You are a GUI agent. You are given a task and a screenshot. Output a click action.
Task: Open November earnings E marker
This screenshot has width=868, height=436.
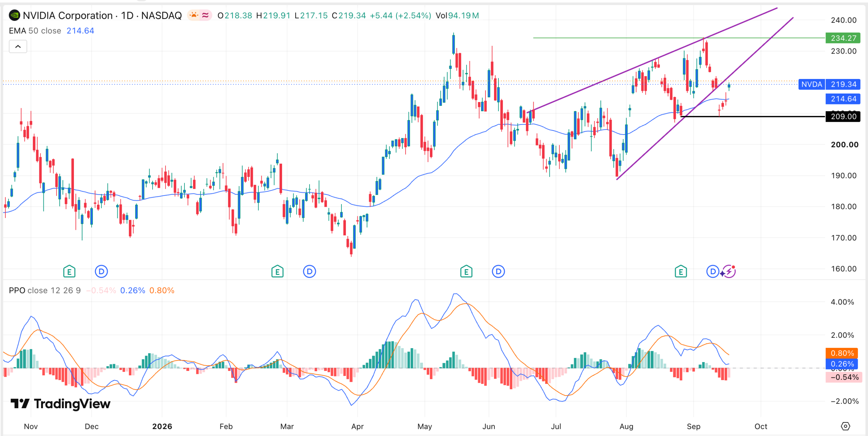tap(69, 272)
